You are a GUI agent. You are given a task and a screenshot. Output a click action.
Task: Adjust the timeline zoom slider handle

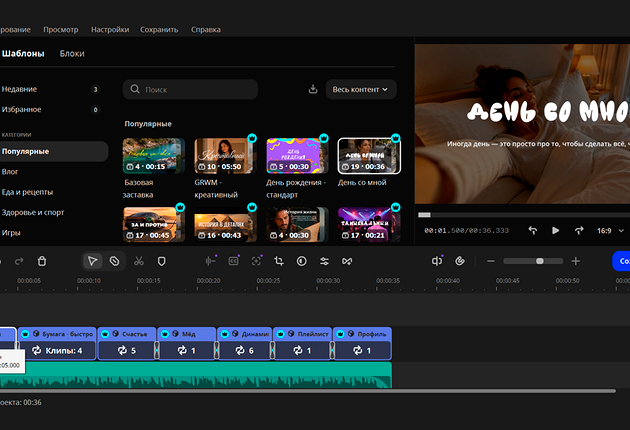click(540, 261)
